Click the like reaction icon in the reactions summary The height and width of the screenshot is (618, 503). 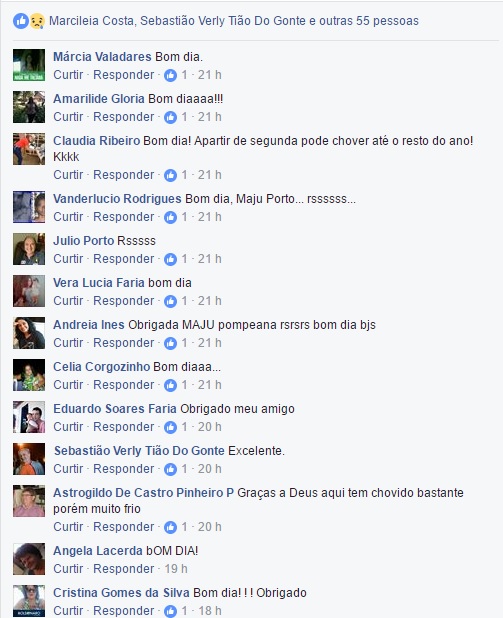21,21
